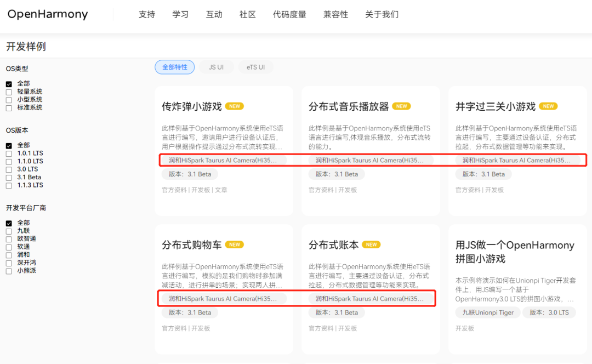Click 开发板 in the 分布式音乐播放器 card
592x364 pixels.
[348, 190]
